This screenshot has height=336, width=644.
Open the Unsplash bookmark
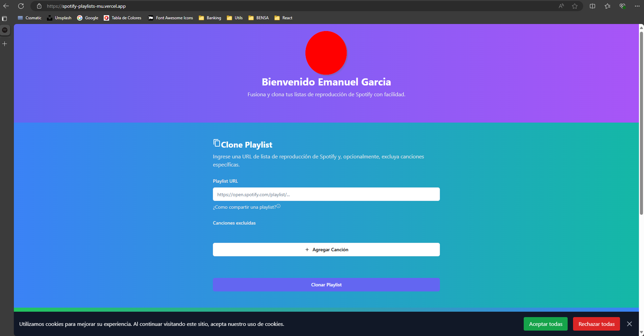[59, 18]
